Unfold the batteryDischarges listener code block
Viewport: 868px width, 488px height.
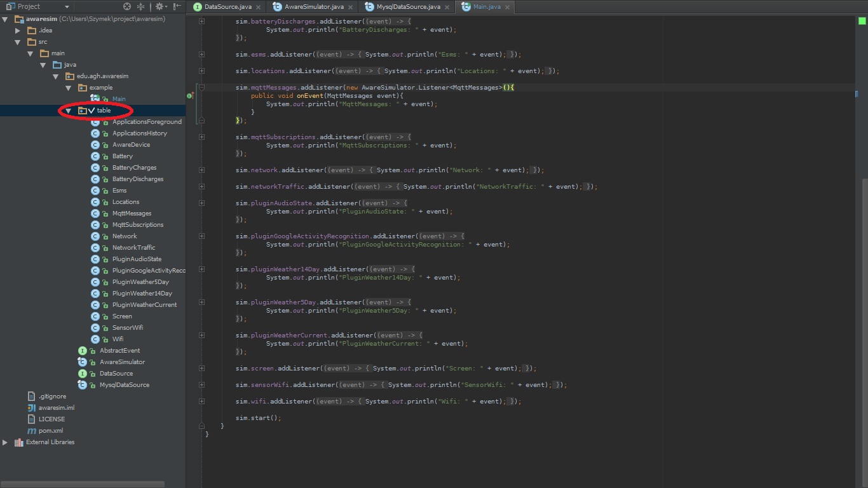202,22
